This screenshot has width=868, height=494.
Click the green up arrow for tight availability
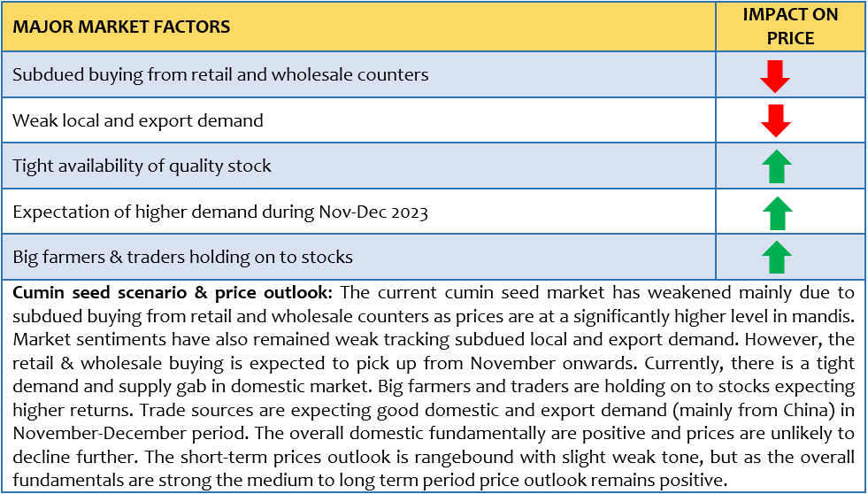click(777, 166)
